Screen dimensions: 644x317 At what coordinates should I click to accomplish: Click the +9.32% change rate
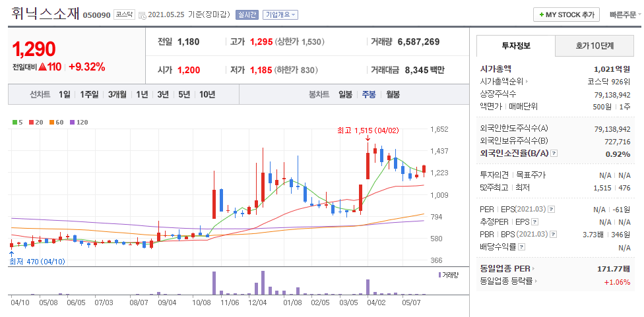coord(86,67)
